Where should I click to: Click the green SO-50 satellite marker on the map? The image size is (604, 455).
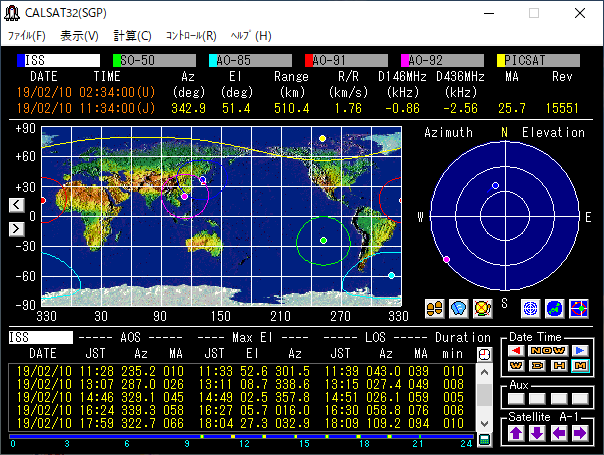tap(324, 240)
